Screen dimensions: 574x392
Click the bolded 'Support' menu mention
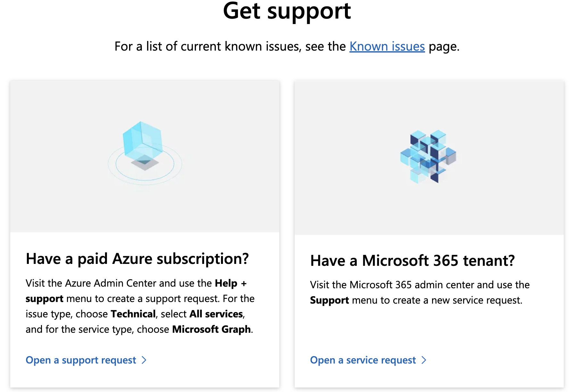329,300
